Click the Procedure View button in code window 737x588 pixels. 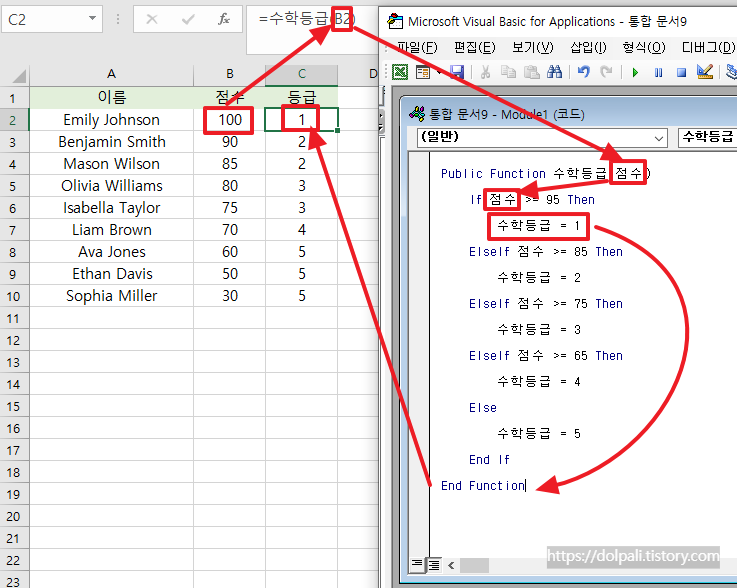[417, 564]
